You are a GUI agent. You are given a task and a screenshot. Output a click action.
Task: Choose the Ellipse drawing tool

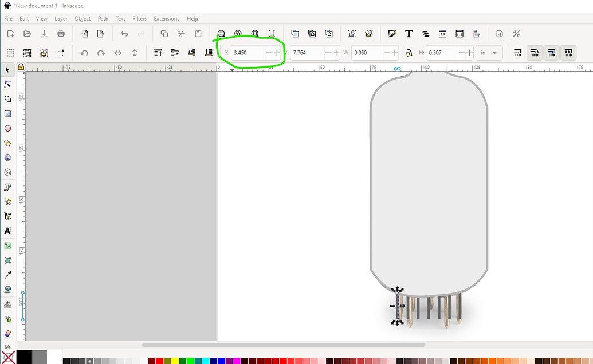(x=7, y=128)
